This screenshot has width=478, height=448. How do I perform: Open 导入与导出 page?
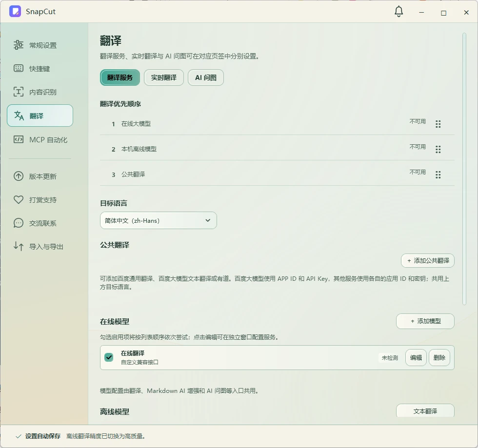point(40,246)
